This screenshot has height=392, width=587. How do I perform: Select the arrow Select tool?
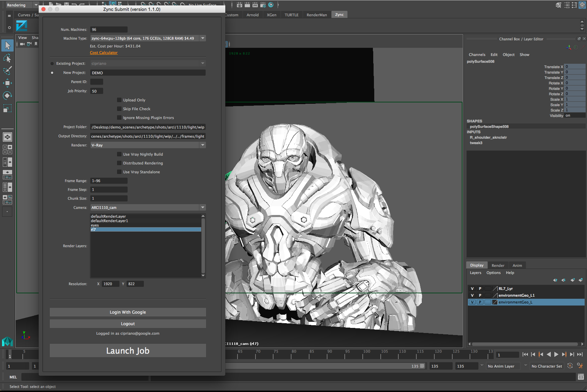tap(7, 45)
